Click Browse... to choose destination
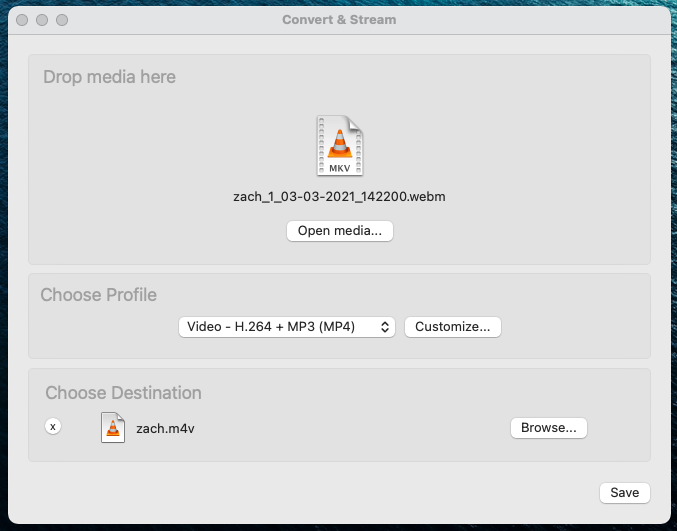This screenshot has height=531, width=677. (548, 428)
